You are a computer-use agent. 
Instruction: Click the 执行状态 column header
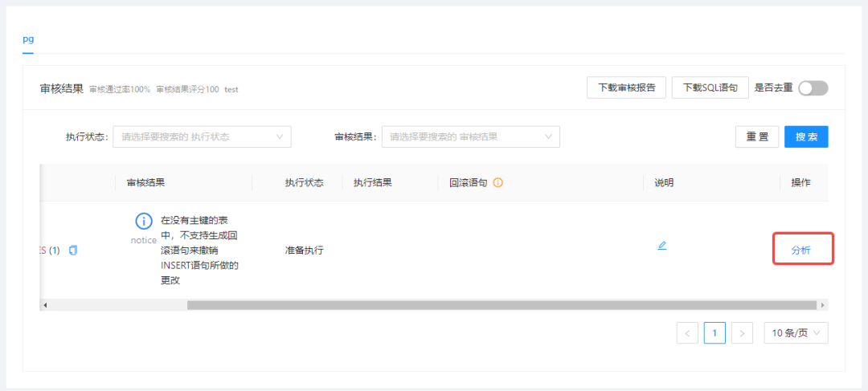[304, 182]
